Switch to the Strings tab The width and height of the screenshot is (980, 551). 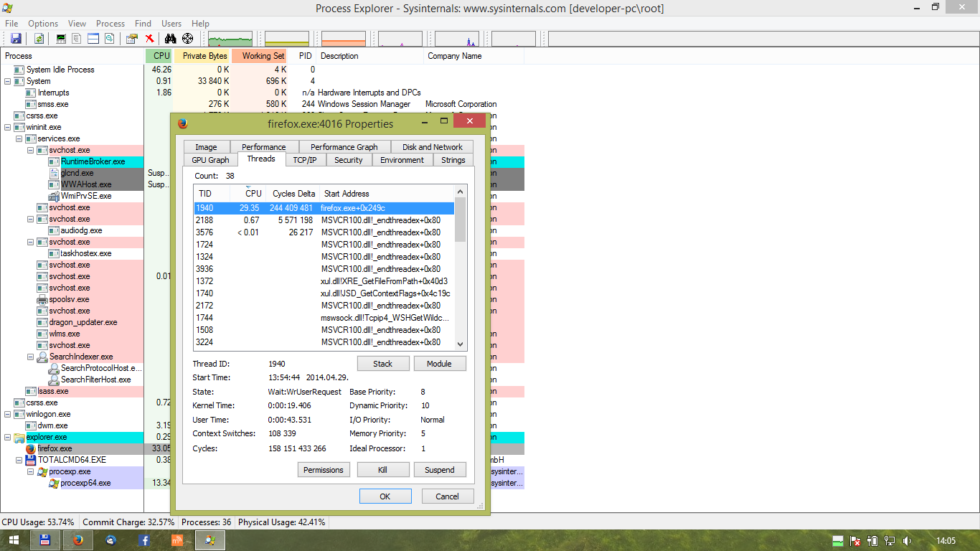click(x=453, y=160)
